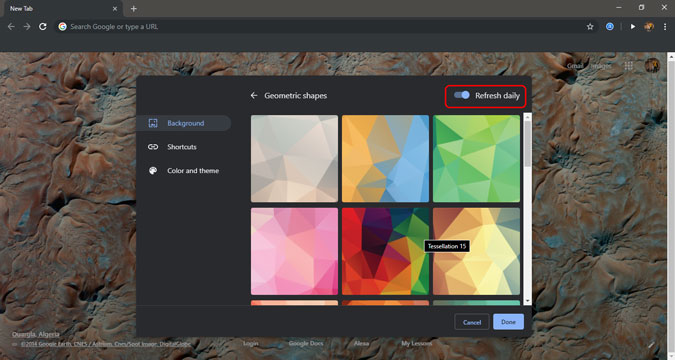Open the Google Docs shortcut
The width and height of the screenshot is (675, 360).
pos(306,344)
